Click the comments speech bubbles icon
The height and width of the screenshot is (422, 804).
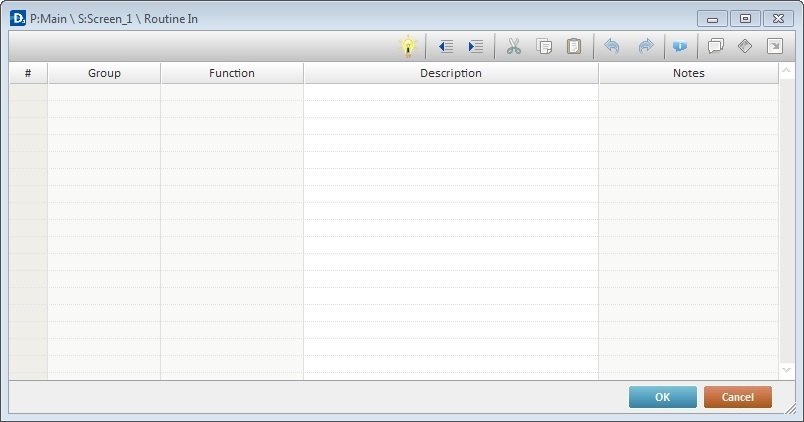(715, 46)
